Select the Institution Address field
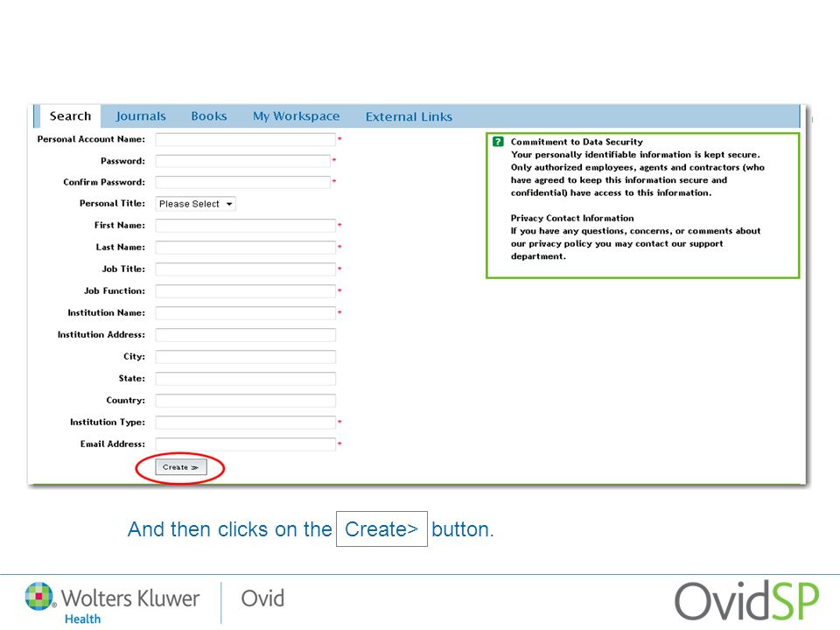Screen dimensions: 840x630 click(245, 335)
